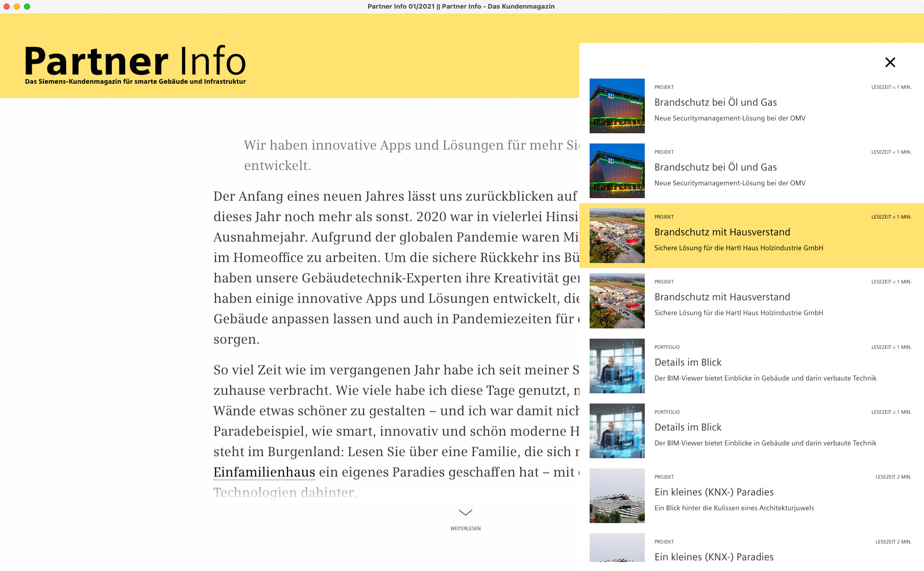
Task: Open the first Details im Blick title
Action: pos(688,363)
